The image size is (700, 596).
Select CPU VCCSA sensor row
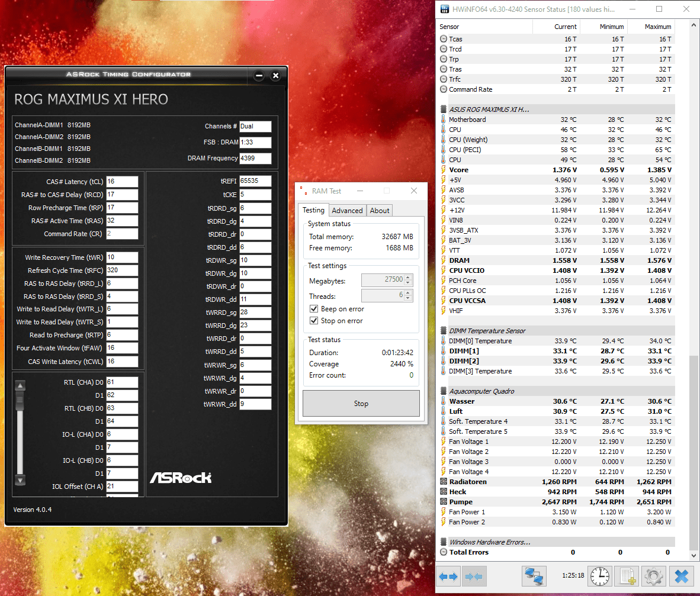coord(556,301)
